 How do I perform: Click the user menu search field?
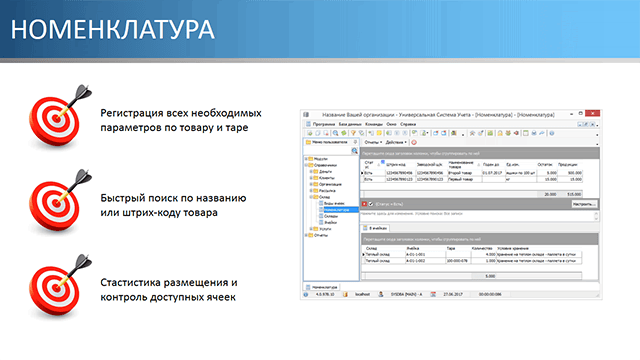(328, 151)
